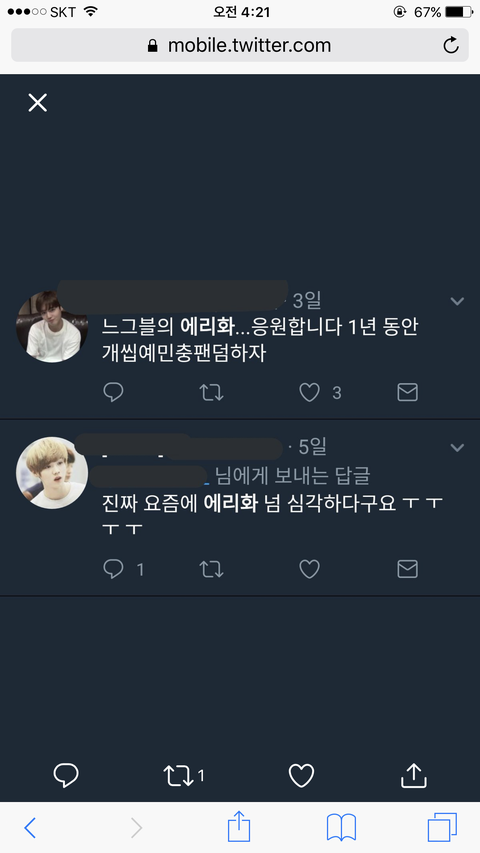
Task: Like the tweet posted 5일 ago
Action: [x=310, y=569]
